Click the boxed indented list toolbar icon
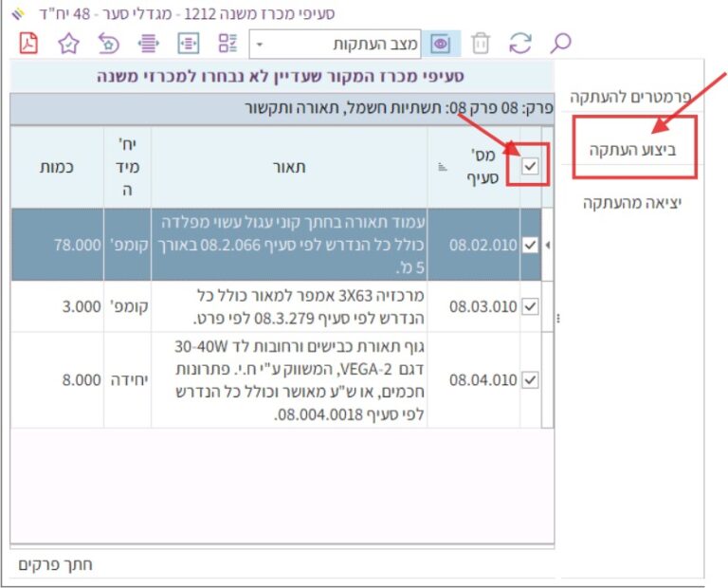This screenshot has width=728, height=588. pos(188,44)
